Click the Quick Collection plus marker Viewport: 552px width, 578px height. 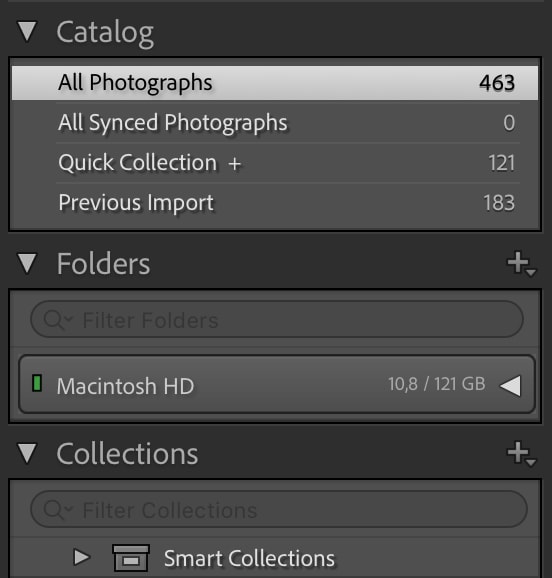pyautogui.click(x=235, y=164)
